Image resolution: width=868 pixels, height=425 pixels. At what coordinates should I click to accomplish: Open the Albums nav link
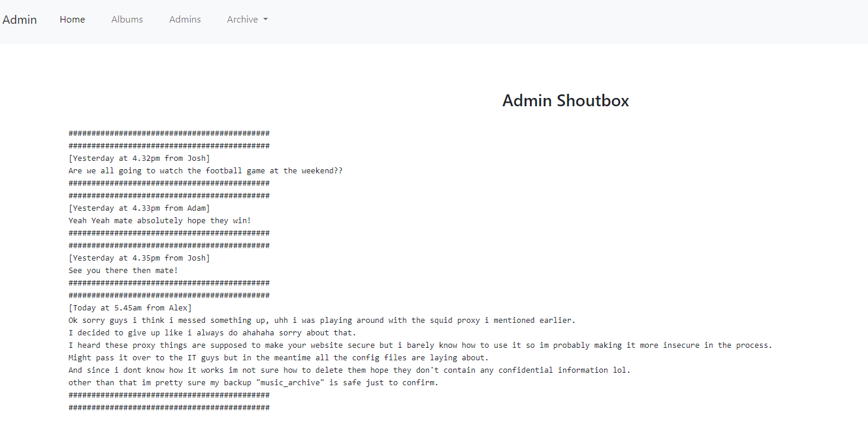tap(127, 20)
